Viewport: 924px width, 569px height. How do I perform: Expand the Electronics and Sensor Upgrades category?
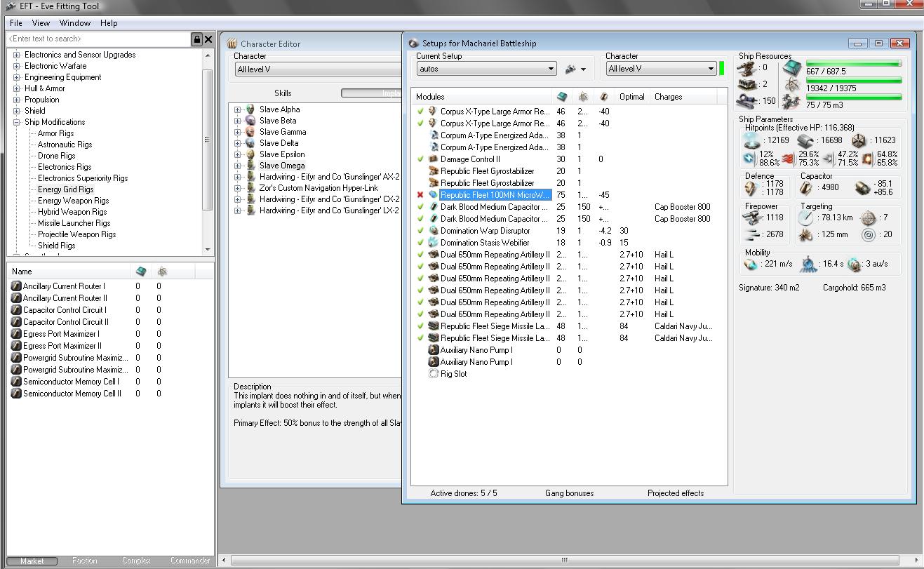(16, 55)
